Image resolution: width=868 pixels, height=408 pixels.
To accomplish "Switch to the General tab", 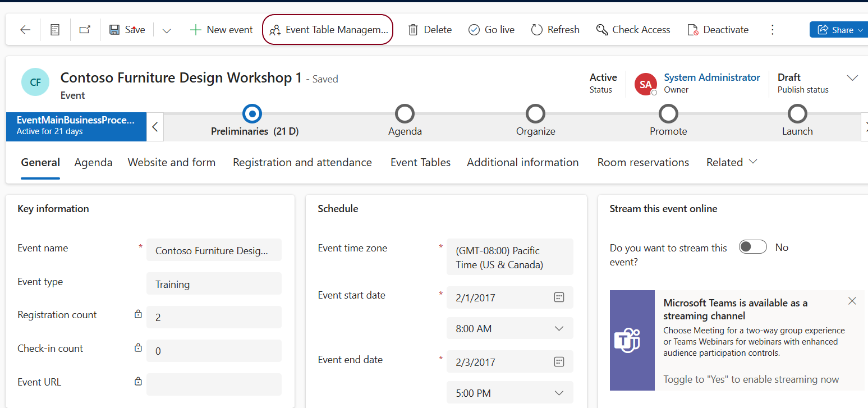I will pos(40,162).
